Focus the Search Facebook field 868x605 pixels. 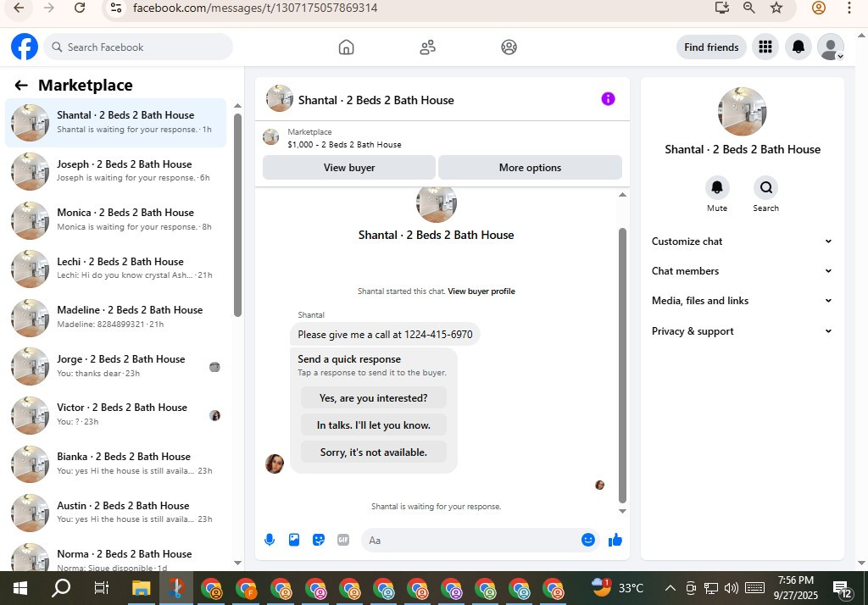pos(138,47)
